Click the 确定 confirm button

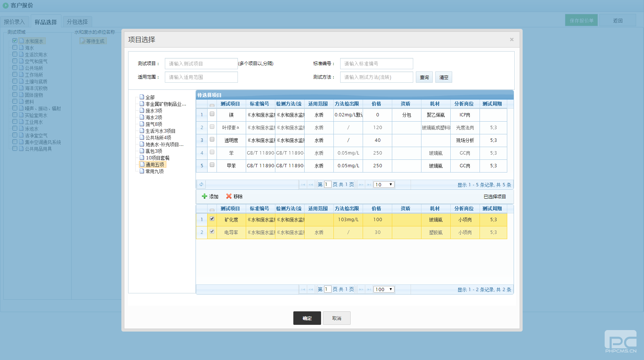click(x=307, y=318)
